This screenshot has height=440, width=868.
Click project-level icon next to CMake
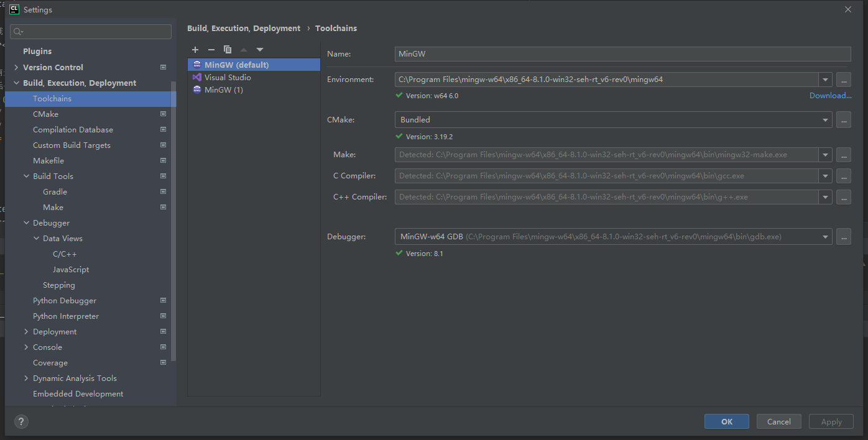[x=163, y=114]
